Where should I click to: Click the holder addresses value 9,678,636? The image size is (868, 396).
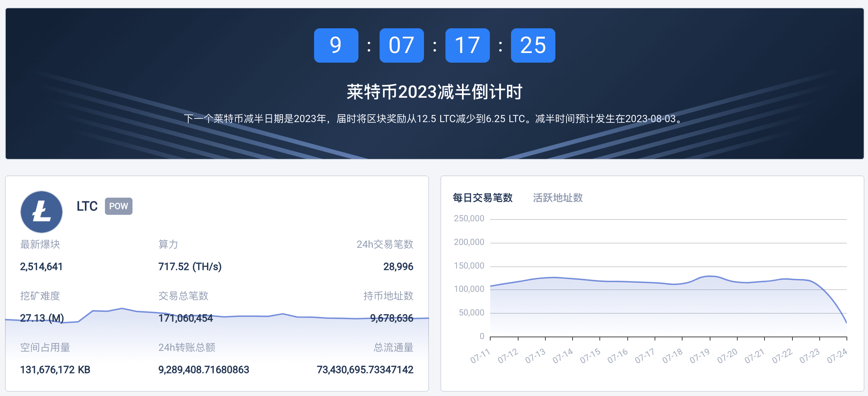point(391,318)
